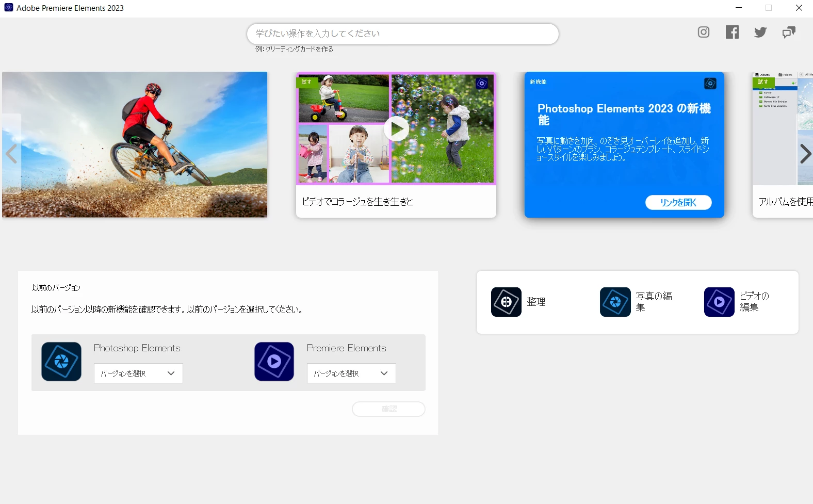This screenshot has height=504, width=813.
Task: Select Photoshop Elements 2023 の新機能 heading
Action: coord(624,114)
